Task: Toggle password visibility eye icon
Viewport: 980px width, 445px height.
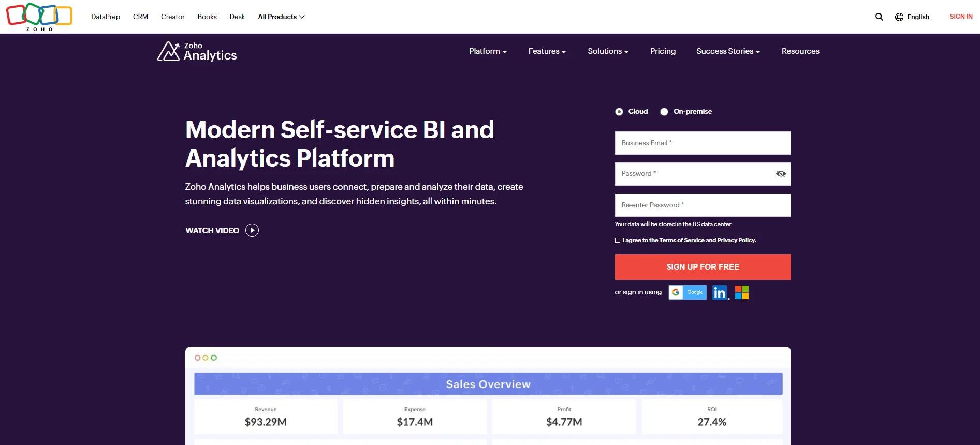Action: 781,174
